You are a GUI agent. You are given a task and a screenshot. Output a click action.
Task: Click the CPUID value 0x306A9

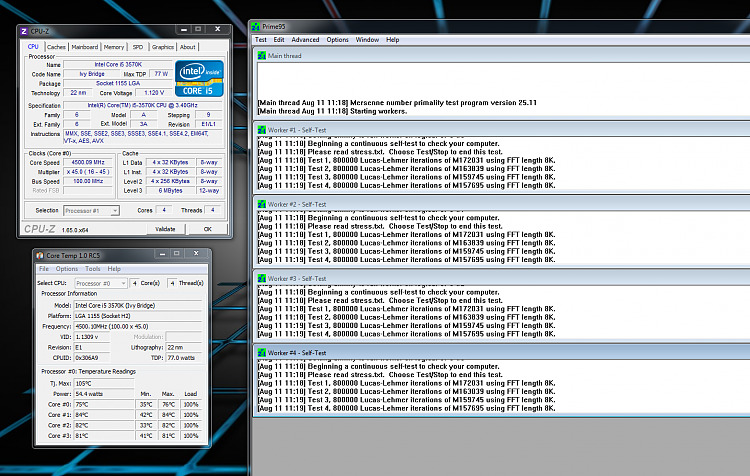pyautogui.click(x=91, y=358)
